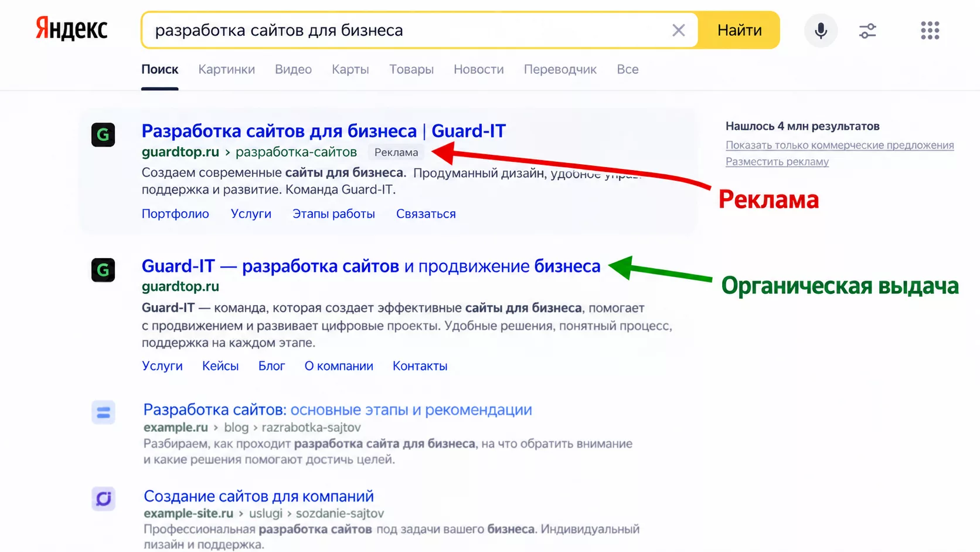Open the Переводчик tab
Screen dimensions: 980x552
click(560, 69)
